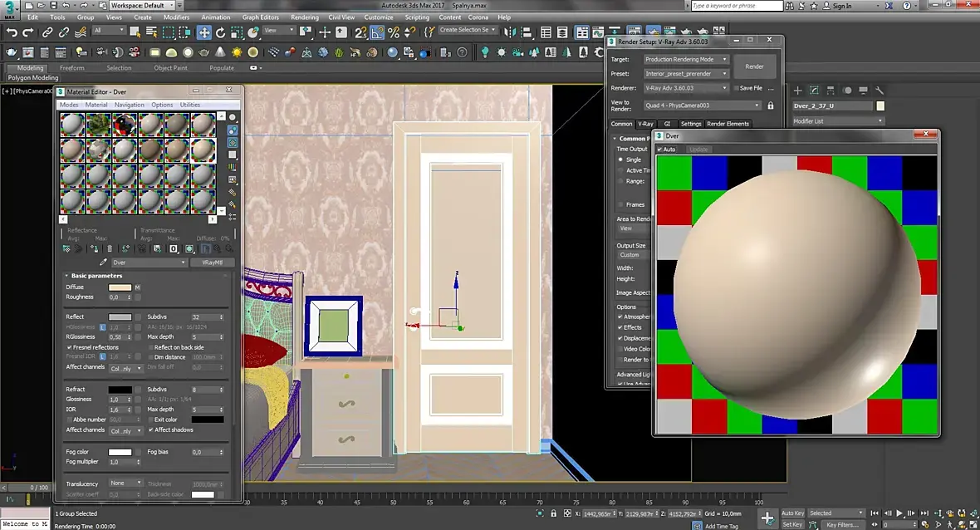The height and width of the screenshot is (530, 980).
Task: Activate the Rotate tool in main toolbar
Action: pyautogui.click(x=221, y=32)
